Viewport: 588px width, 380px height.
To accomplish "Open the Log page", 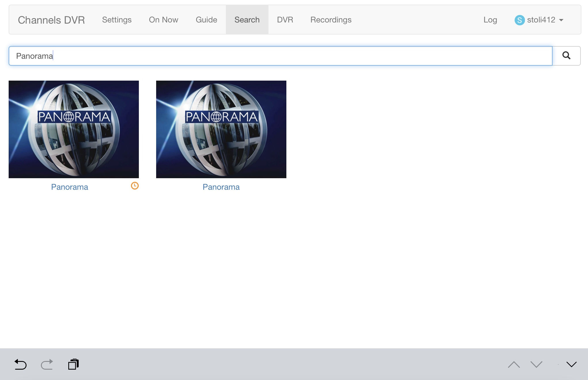I will (x=490, y=20).
